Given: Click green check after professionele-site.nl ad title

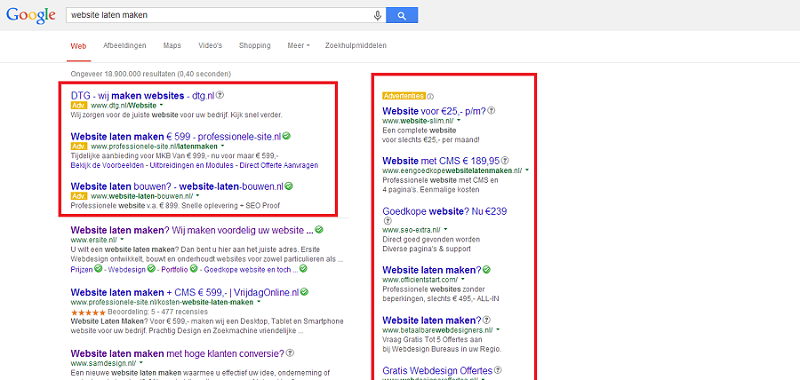Looking at the screenshot, I should (287, 136).
